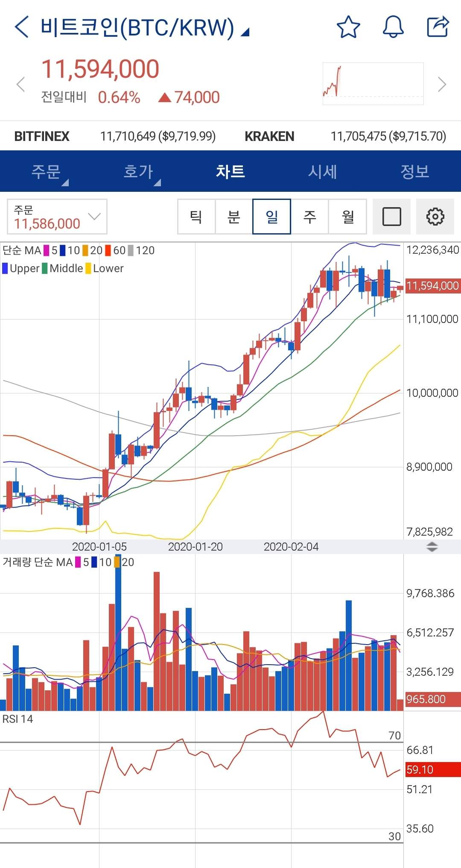The width and height of the screenshot is (461, 868).
Task: Open the 시세 tab
Action: 323,172
